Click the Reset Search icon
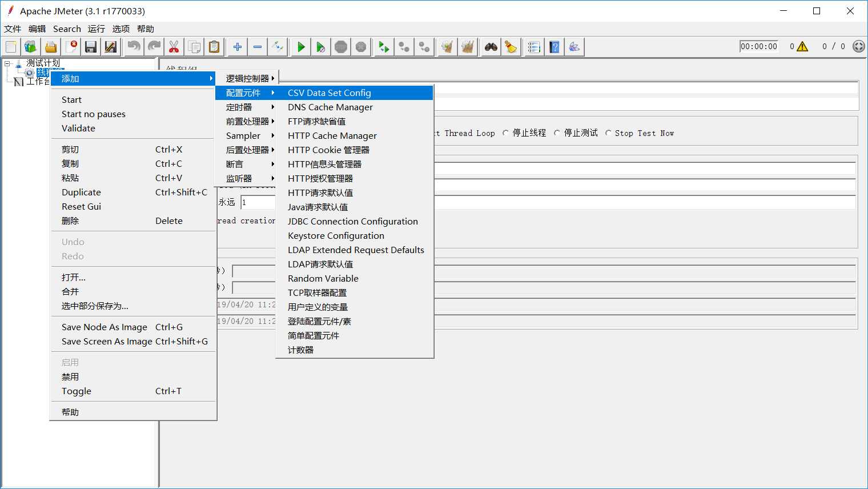This screenshot has height=489, width=868. 511,47
